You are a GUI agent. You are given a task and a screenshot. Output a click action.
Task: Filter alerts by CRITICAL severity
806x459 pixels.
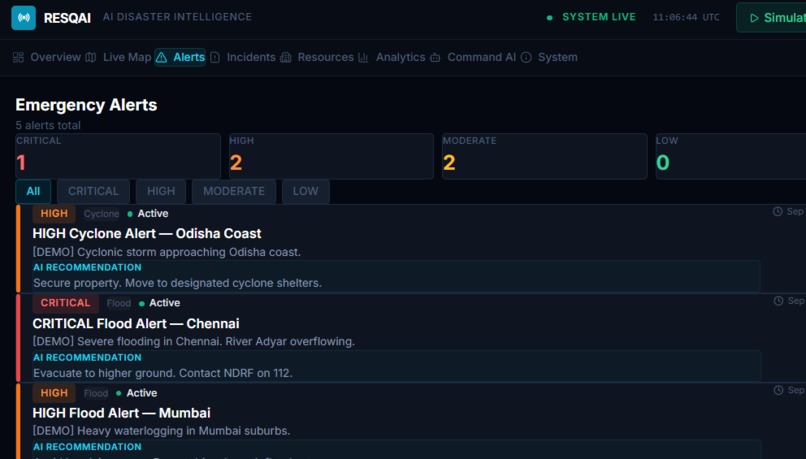(94, 191)
